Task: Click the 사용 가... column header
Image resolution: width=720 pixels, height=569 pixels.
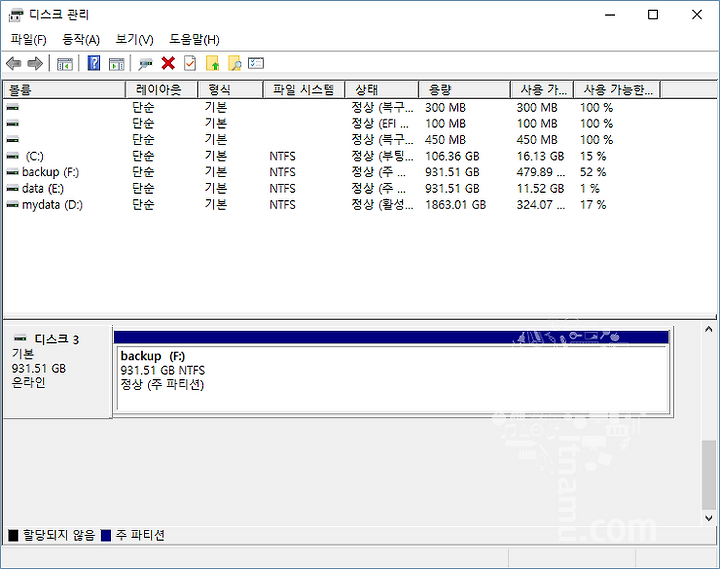Action: click(542, 90)
